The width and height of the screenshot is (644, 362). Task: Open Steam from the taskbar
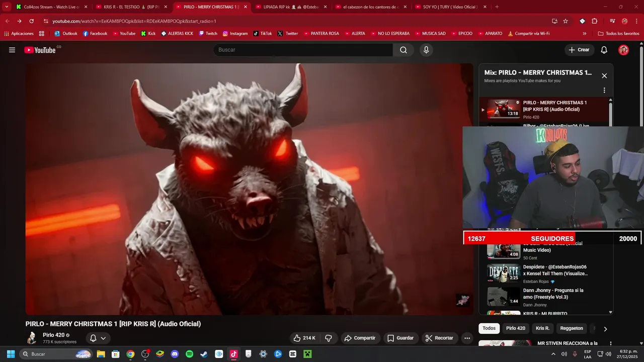pyautogui.click(x=204, y=354)
